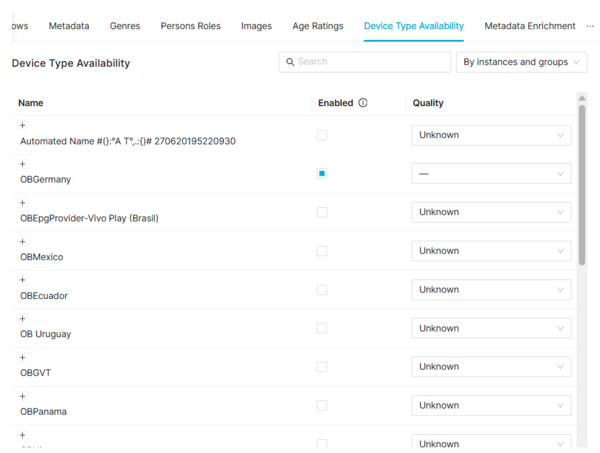Expand the OB Uruguay row plus icon
The width and height of the screenshot is (600, 453).
coord(23,319)
